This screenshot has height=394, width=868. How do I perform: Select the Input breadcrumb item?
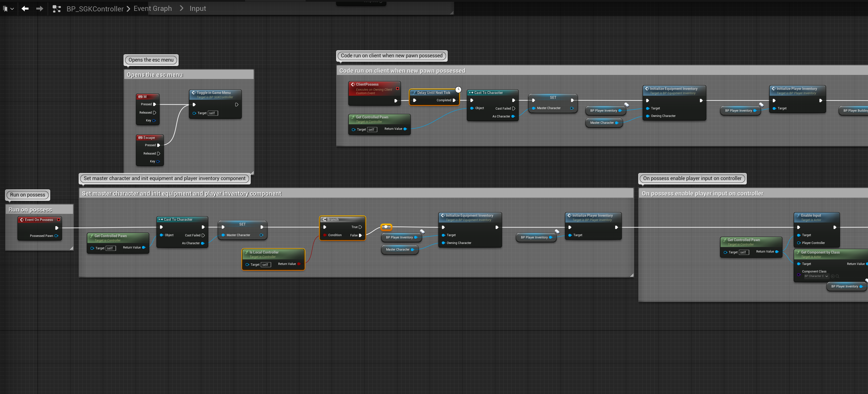click(x=197, y=8)
